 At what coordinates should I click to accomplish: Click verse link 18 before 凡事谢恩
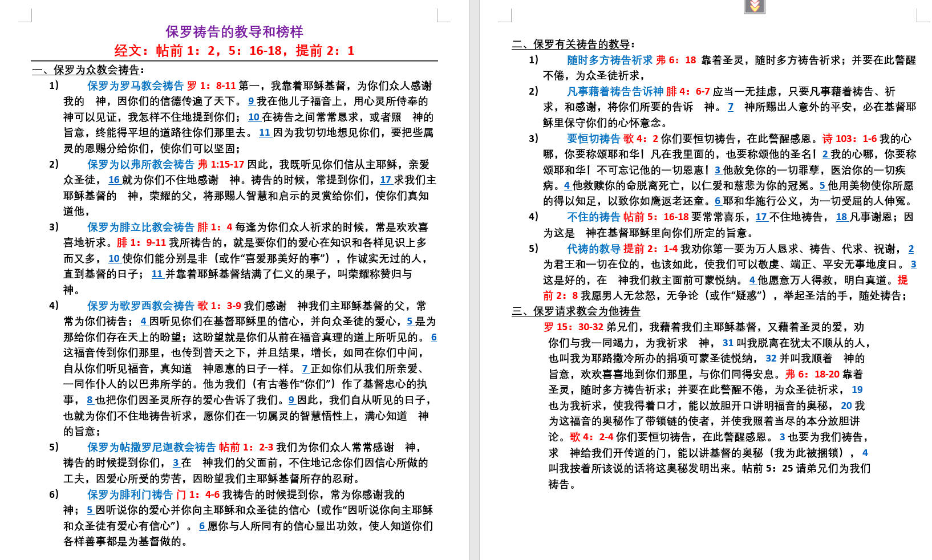[x=841, y=217]
